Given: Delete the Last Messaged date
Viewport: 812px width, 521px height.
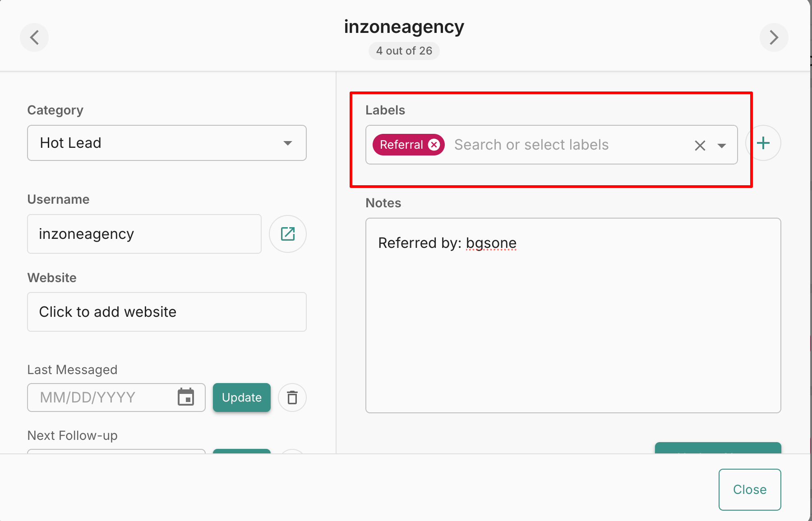Looking at the screenshot, I should (292, 398).
